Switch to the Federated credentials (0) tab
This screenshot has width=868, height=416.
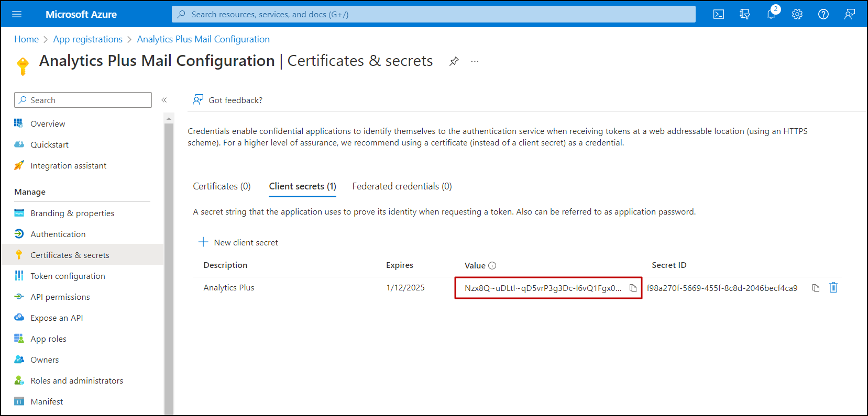[402, 186]
